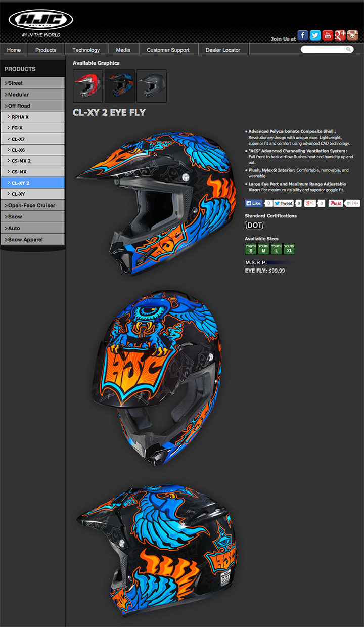
Task: Open the Products menu
Action: click(x=46, y=50)
